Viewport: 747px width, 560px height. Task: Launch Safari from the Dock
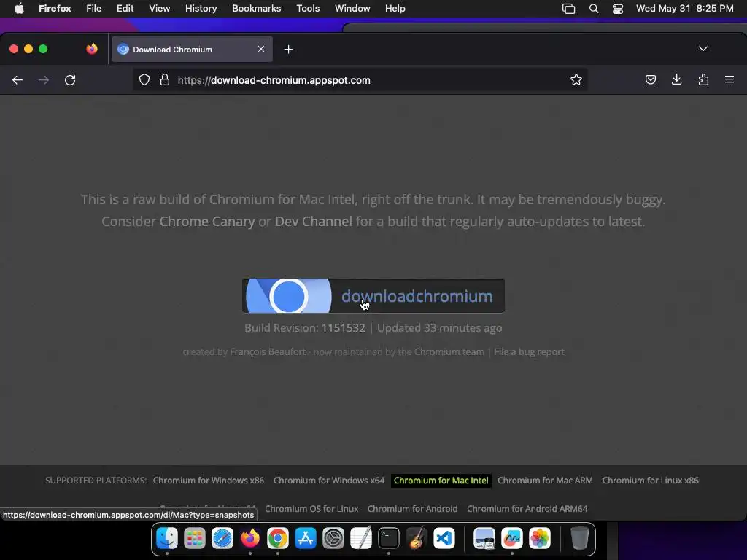tap(222, 539)
